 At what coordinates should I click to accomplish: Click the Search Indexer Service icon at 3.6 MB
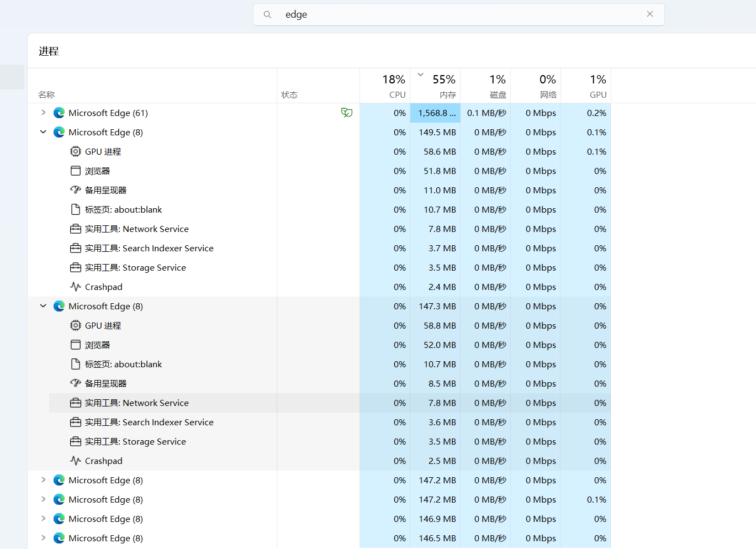click(x=76, y=422)
